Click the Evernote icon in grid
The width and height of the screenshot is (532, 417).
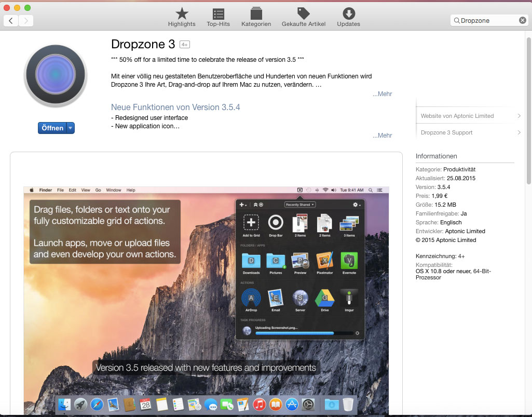coord(349,261)
